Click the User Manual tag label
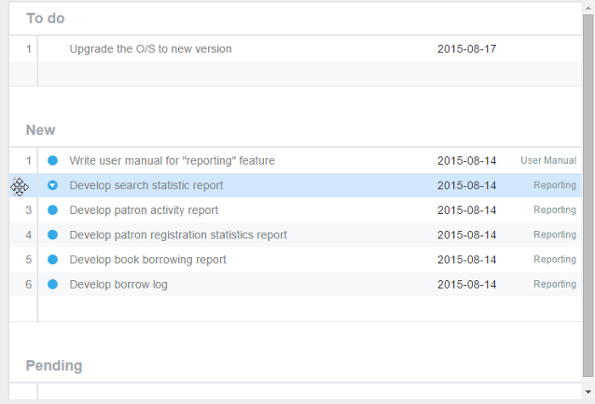595x404 pixels. click(548, 160)
